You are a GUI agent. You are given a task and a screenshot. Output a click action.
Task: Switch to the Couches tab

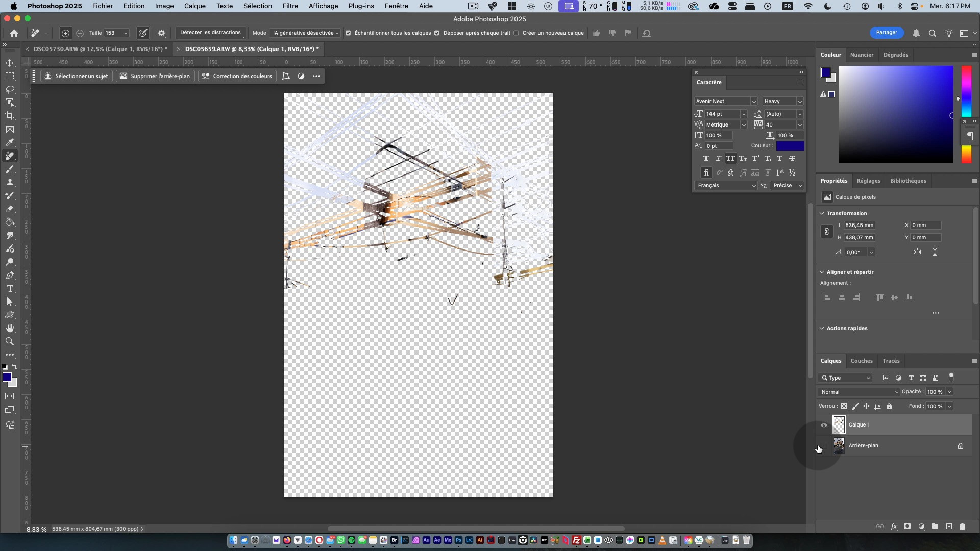click(x=861, y=361)
